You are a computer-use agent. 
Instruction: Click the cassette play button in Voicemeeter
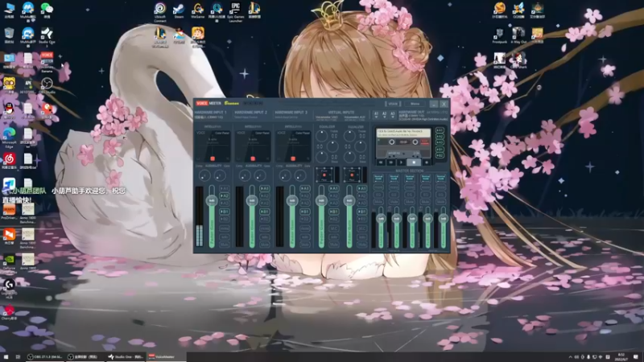(401, 162)
